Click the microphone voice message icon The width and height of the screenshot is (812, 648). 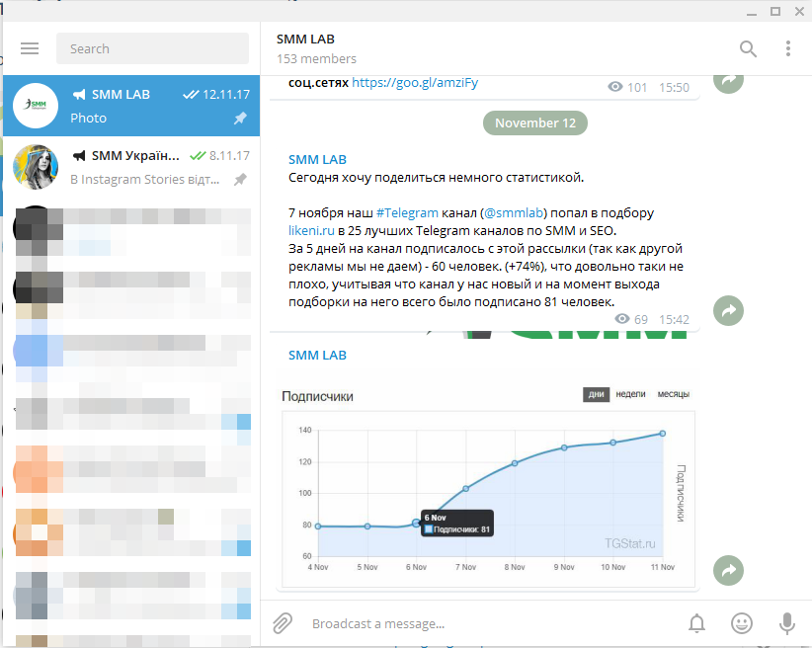click(787, 623)
